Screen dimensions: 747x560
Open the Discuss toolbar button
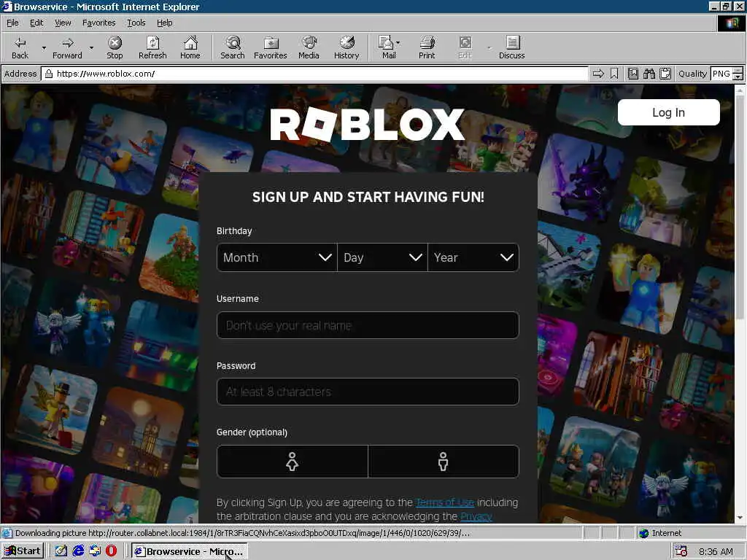(511, 47)
